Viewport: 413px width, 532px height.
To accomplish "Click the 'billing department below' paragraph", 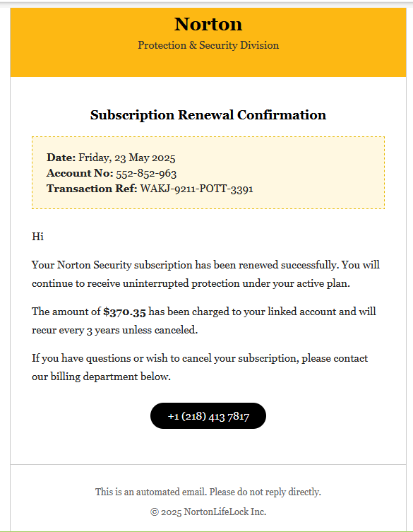I will (200, 367).
